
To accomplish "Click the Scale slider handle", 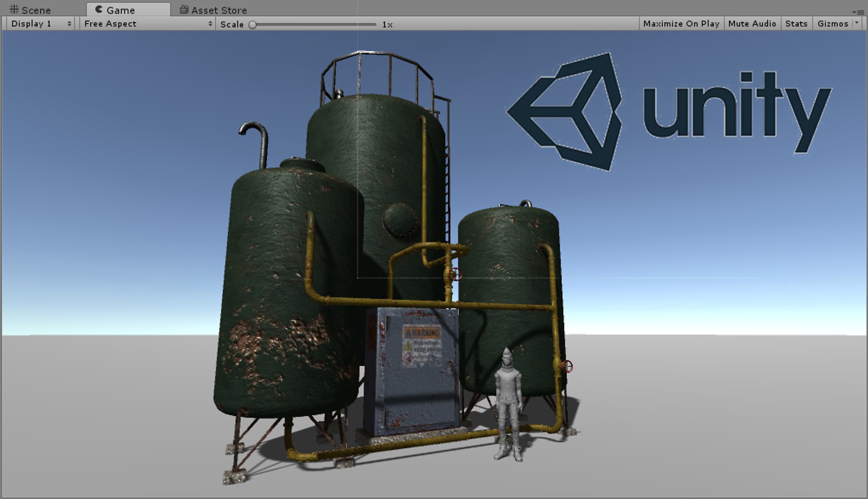I will click(252, 24).
